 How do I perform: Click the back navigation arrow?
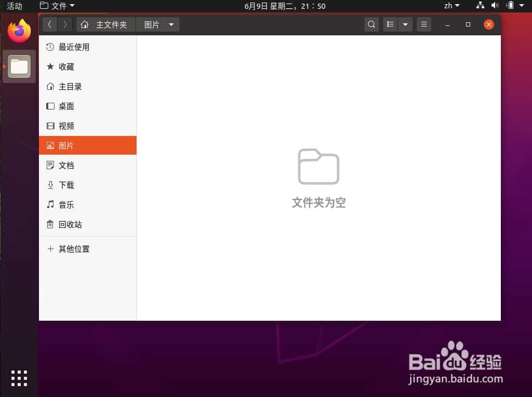(x=49, y=24)
